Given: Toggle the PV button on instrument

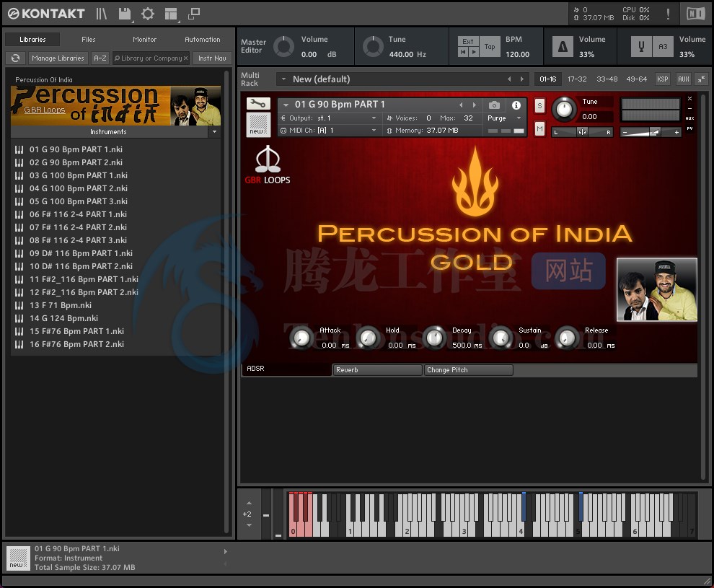Looking at the screenshot, I should pos(690,128).
